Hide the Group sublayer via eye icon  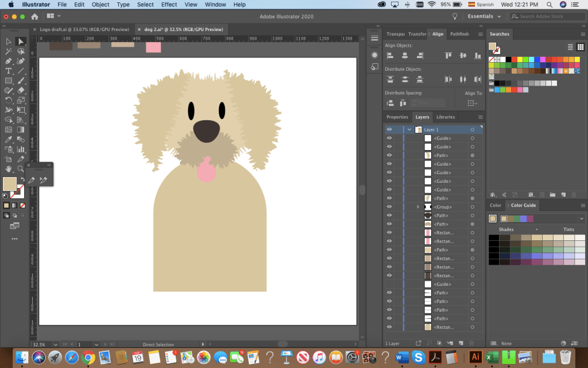pyautogui.click(x=389, y=206)
